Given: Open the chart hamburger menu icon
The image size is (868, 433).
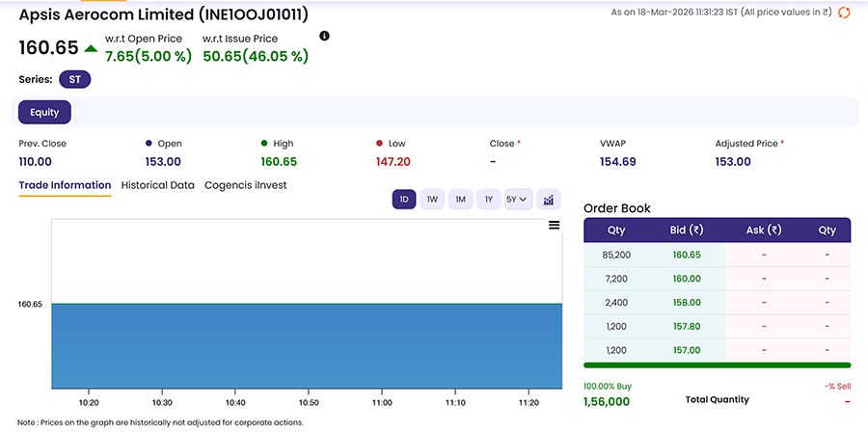Looking at the screenshot, I should click(555, 225).
